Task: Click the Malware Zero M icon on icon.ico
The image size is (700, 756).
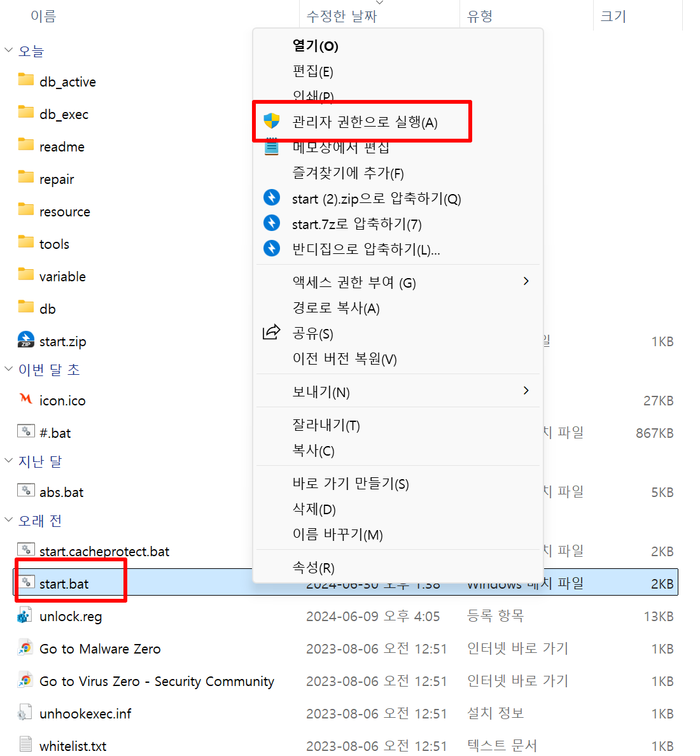Action: coord(25,400)
